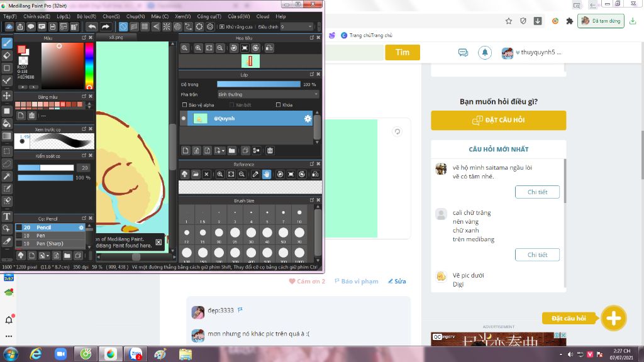The image size is (644, 362).
Task: Click Báo vi phạm link
Action: [x=356, y=281]
